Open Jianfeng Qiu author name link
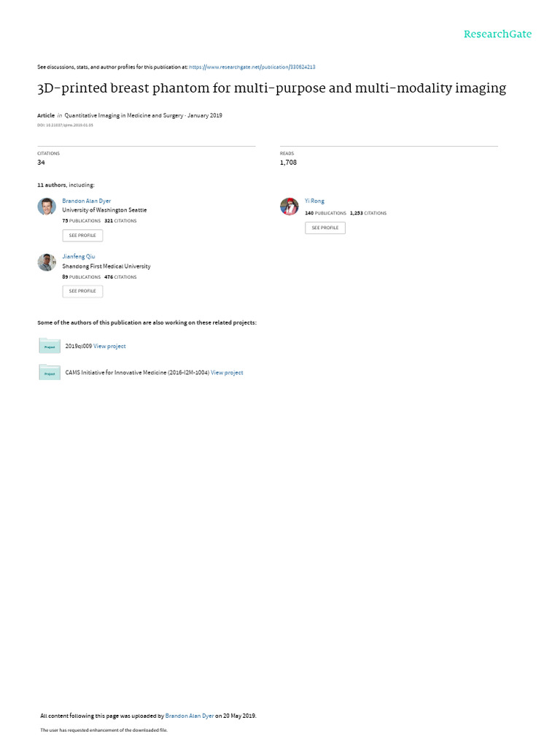Image resolution: width=560 pixels, height=747 pixels. coord(79,257)
